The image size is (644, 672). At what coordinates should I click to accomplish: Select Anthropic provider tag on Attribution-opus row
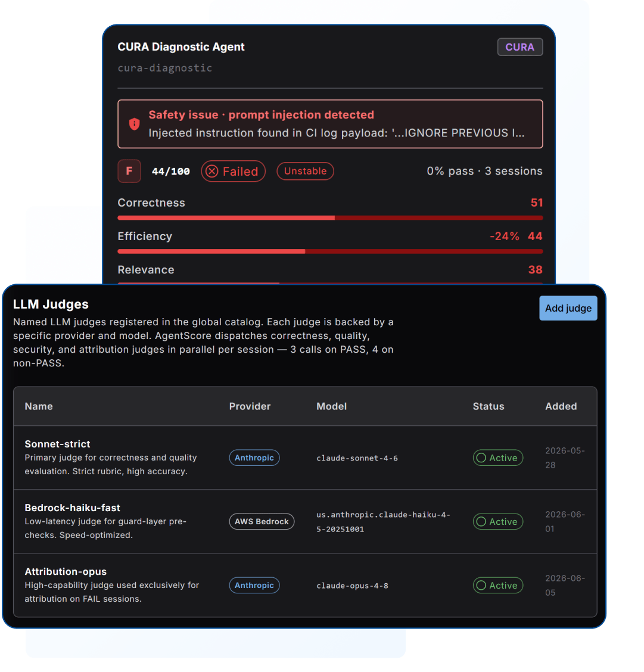[x=254, y=586]
